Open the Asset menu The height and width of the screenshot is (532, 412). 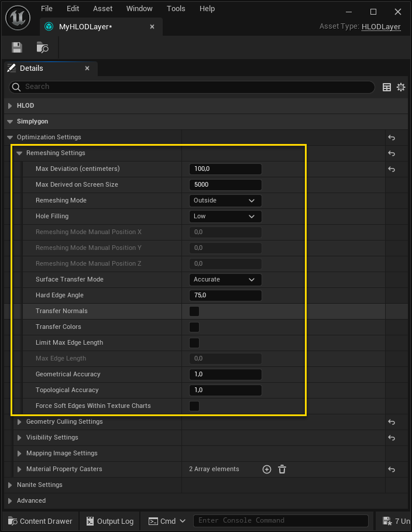coord(102,8)
